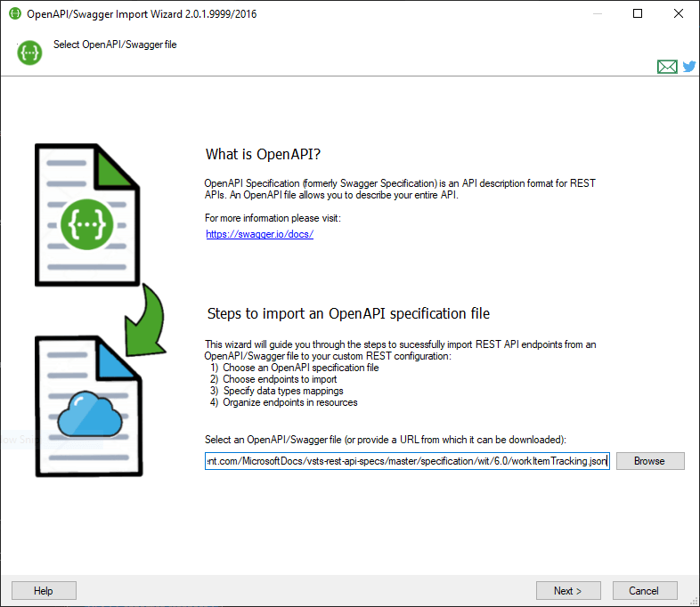700x607 pixels.
Task: Click "Steps to import an OpenAPI specification file" heading
Action: pyautogui.click(x=348, y=313)
